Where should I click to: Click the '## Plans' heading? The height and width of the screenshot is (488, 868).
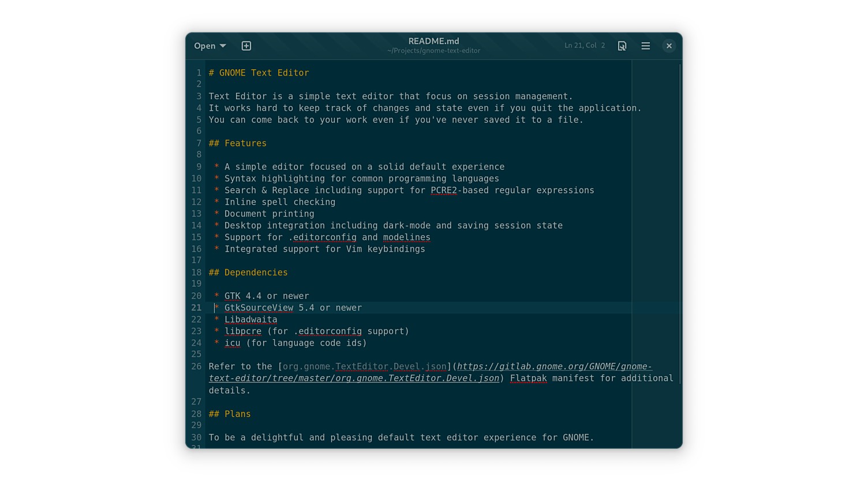[230, 414]
